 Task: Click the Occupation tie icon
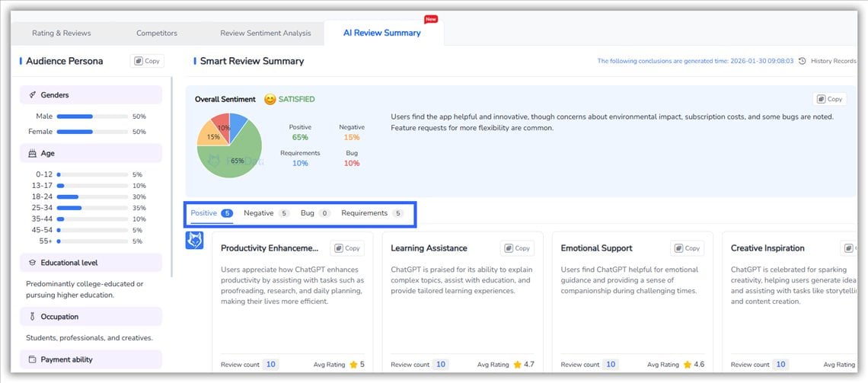[32, 318]
